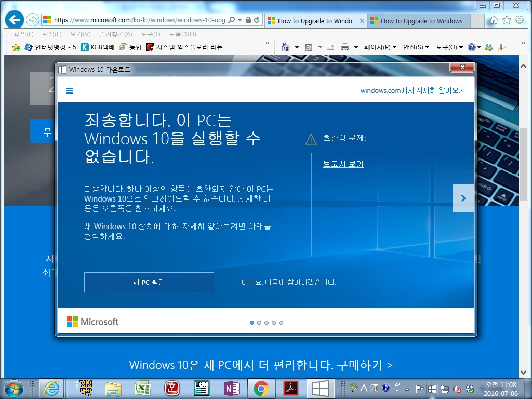This screenshot has height=399, width=532.
Task: Click the Get Windows 10 tray icon
Action: tap(432, 389)
